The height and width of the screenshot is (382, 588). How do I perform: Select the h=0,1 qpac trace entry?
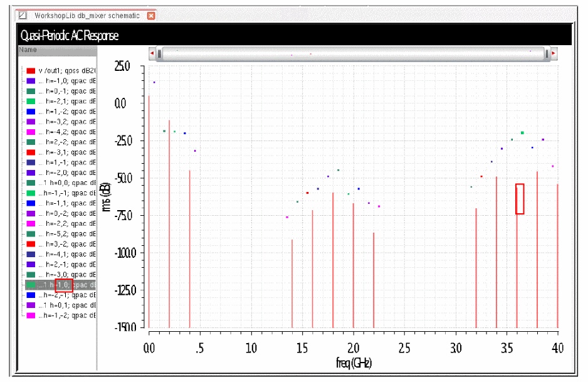[x=61, y=305]
